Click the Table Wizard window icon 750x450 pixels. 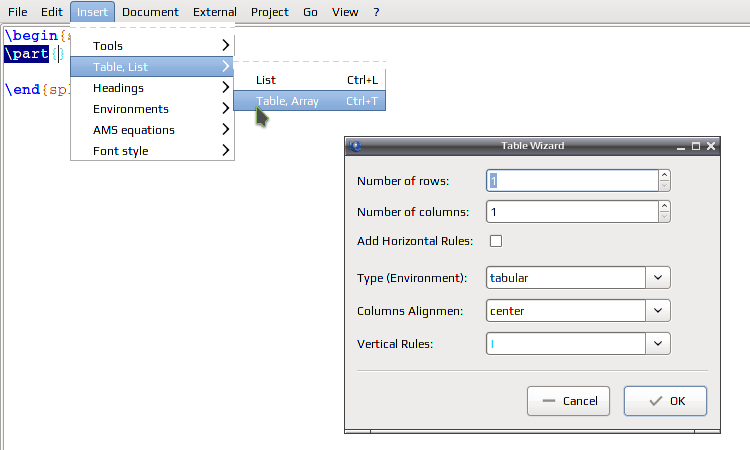[x=355, y=146]
